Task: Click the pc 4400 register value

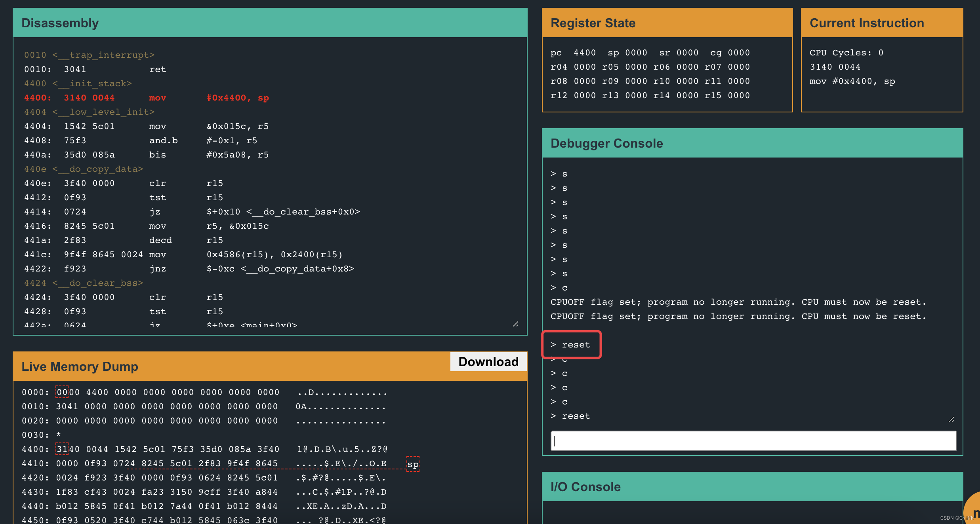Action: [x=573, y=53]
